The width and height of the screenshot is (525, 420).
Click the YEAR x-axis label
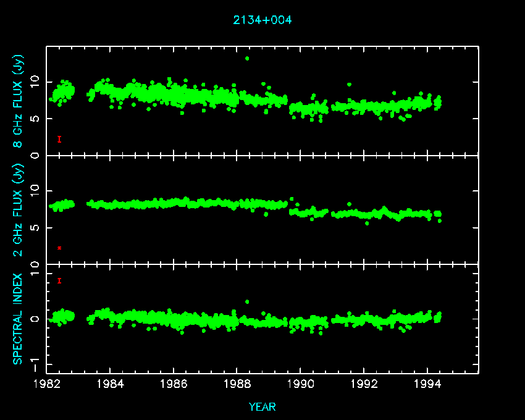click(x=262, y=407)
